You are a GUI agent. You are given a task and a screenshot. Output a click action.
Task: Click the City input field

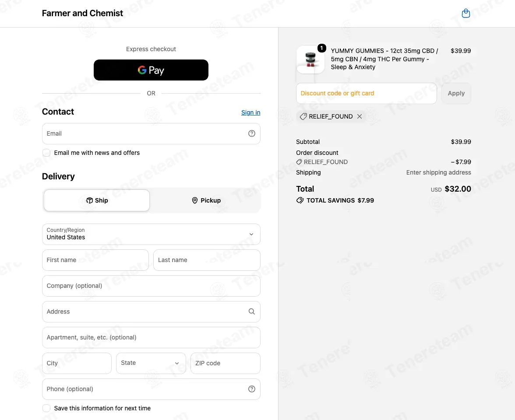(77, 363)
